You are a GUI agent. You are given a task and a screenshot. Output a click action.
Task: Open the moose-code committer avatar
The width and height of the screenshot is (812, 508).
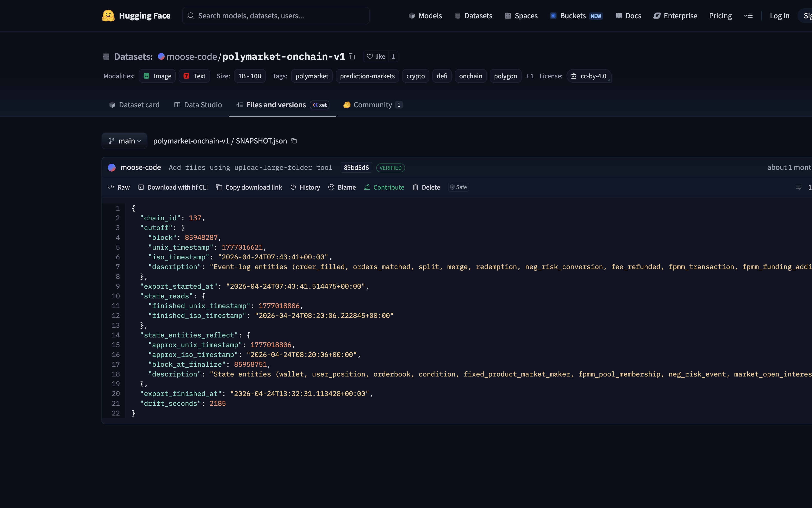point(112,167)
